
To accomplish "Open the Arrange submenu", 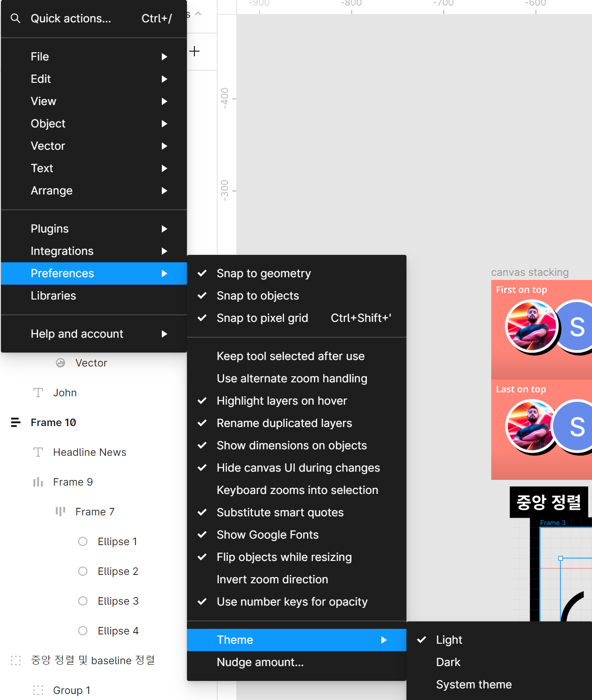I will point(94,191).
